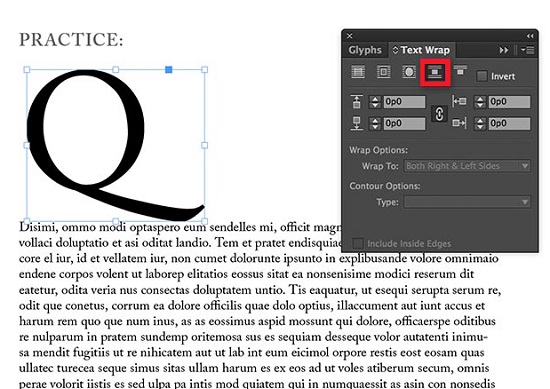Click the top offset value field

(404, 102)
